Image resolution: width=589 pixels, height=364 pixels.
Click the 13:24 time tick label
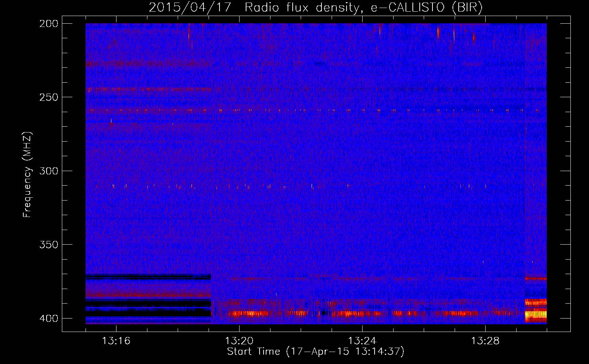coord(362,341)
